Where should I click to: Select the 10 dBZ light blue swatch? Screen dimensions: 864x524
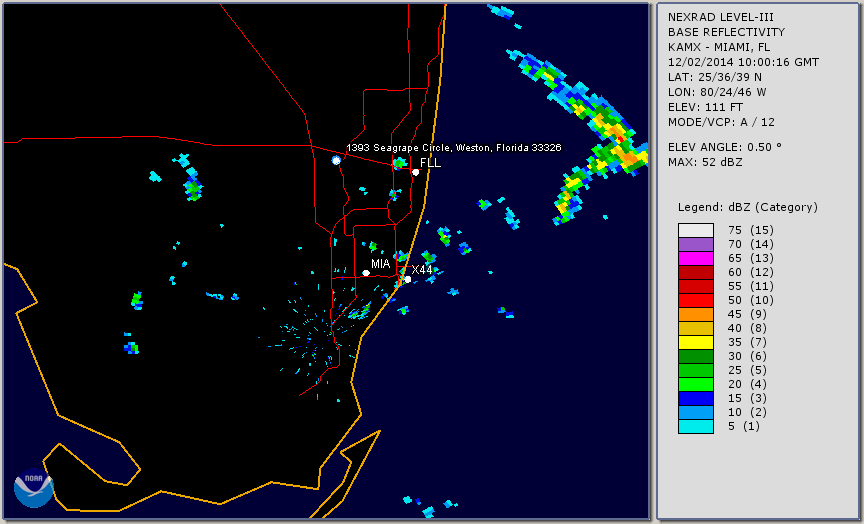point(696,413)
